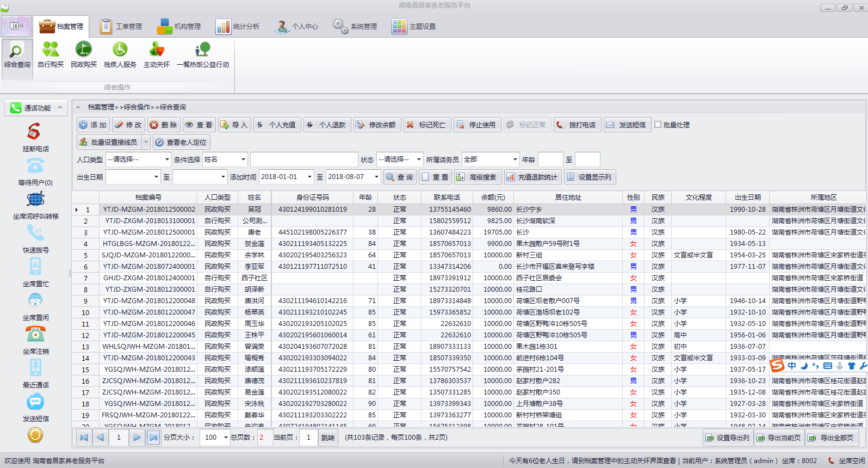Open 坐席间呼叫转移 call transfer icon
The image size is (868, 468).
click(35, 200)
